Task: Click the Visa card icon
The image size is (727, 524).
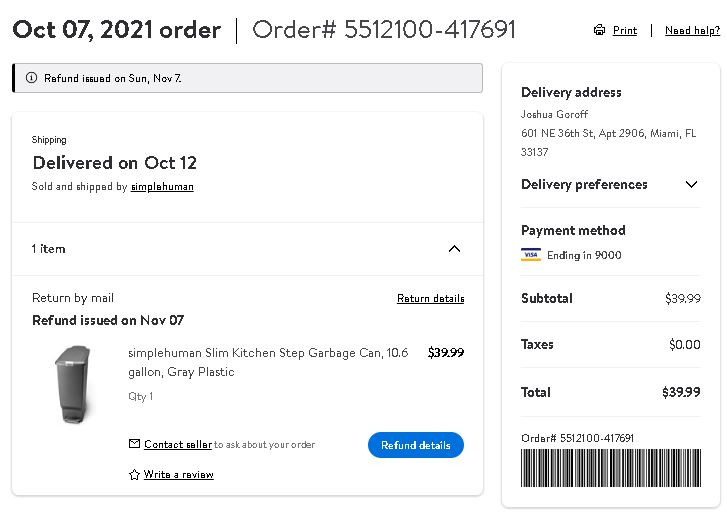Action: point(531,255)
